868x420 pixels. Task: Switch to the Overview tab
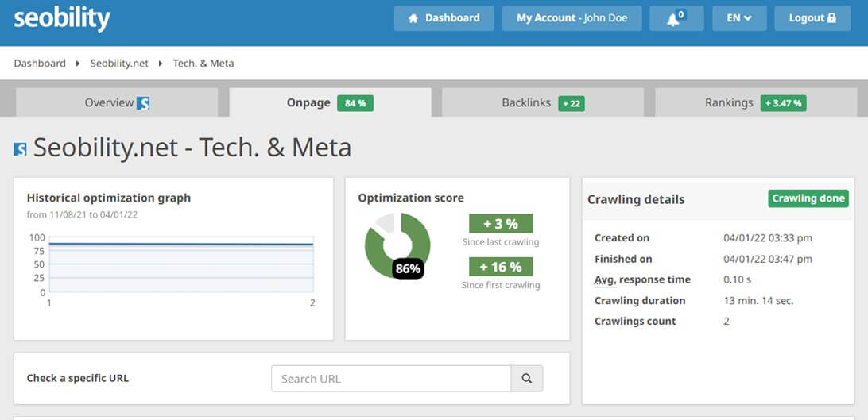[x=117, y=102]
